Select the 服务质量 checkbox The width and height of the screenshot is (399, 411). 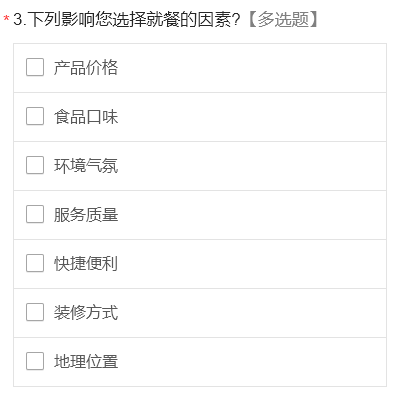point(35,214)
